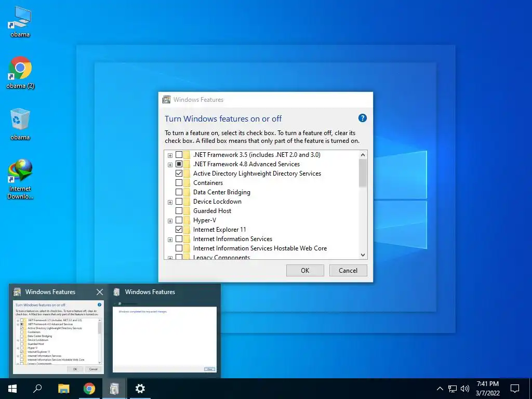This screenshot has width=532, height=399.
Task: Open the Start menu
Action: click(12, 389)
